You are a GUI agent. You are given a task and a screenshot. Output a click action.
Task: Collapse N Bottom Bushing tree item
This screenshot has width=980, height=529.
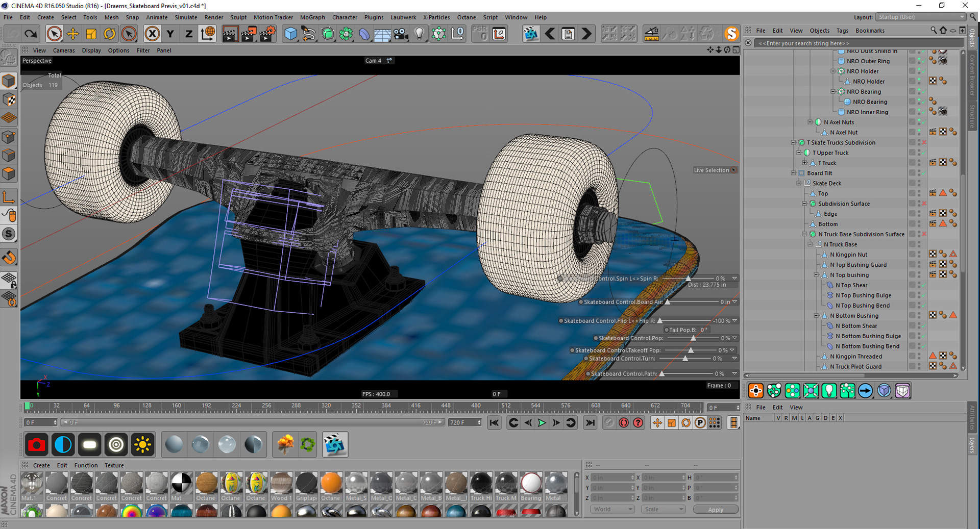coord(816,316)
